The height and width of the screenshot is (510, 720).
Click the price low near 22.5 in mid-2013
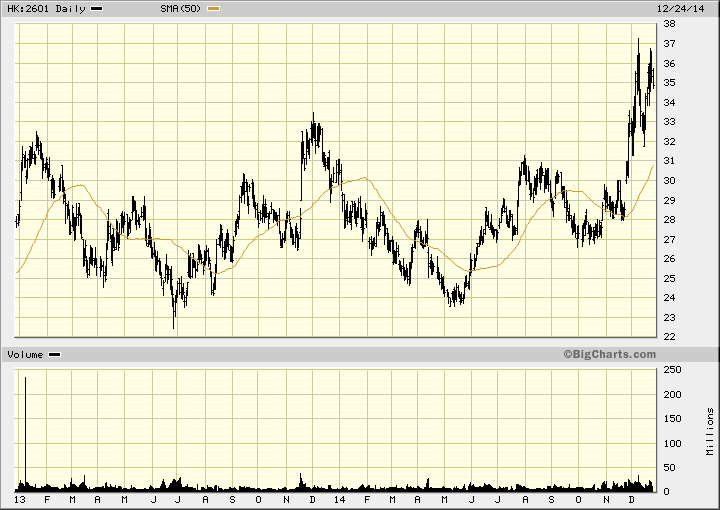click(x=174, y=326)
